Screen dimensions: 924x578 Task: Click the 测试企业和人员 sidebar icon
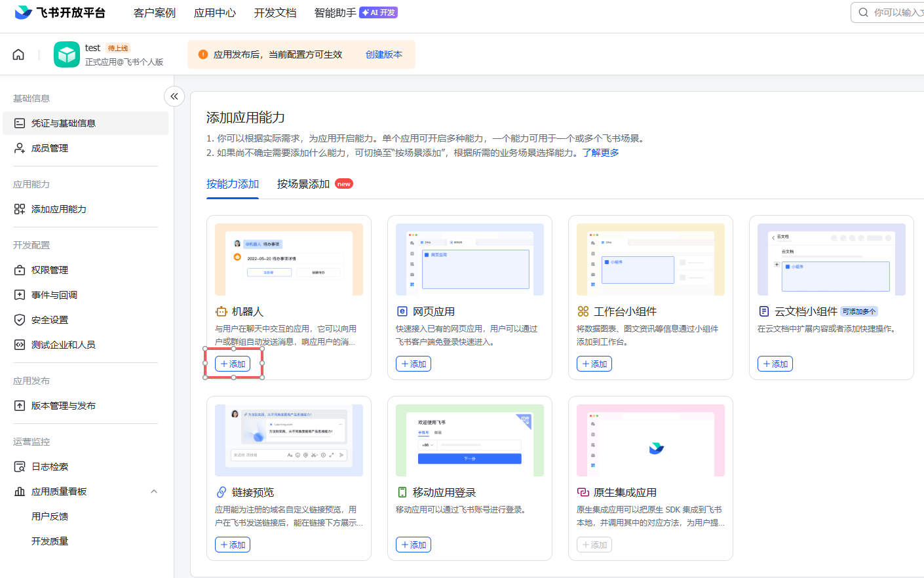[x=20, y=345]
